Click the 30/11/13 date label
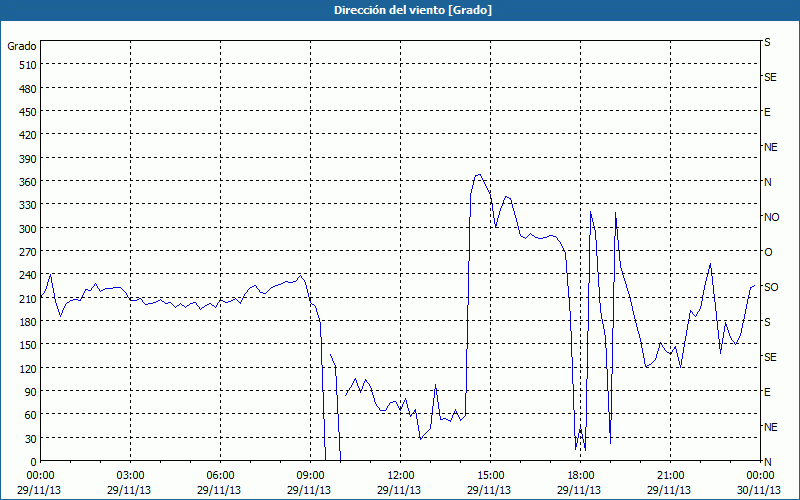The height and width of the screenshot is (500, 800). coord(759,490)
